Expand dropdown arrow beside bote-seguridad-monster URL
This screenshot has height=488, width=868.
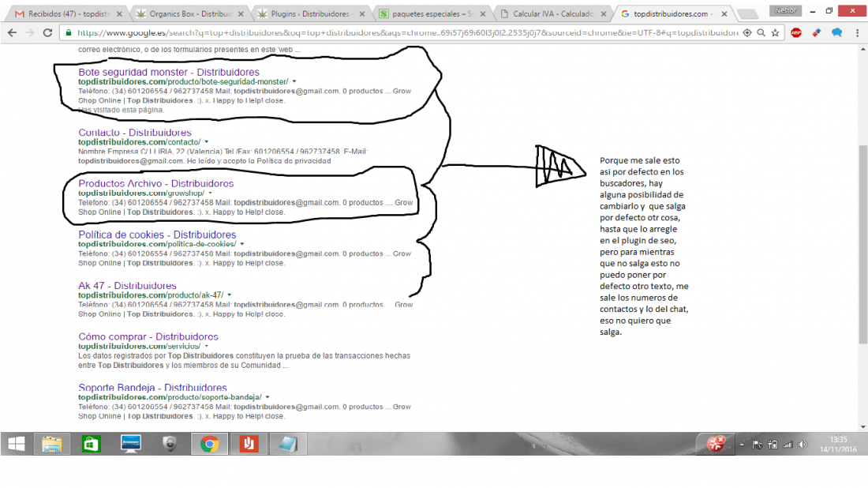[x=294, y=82]
